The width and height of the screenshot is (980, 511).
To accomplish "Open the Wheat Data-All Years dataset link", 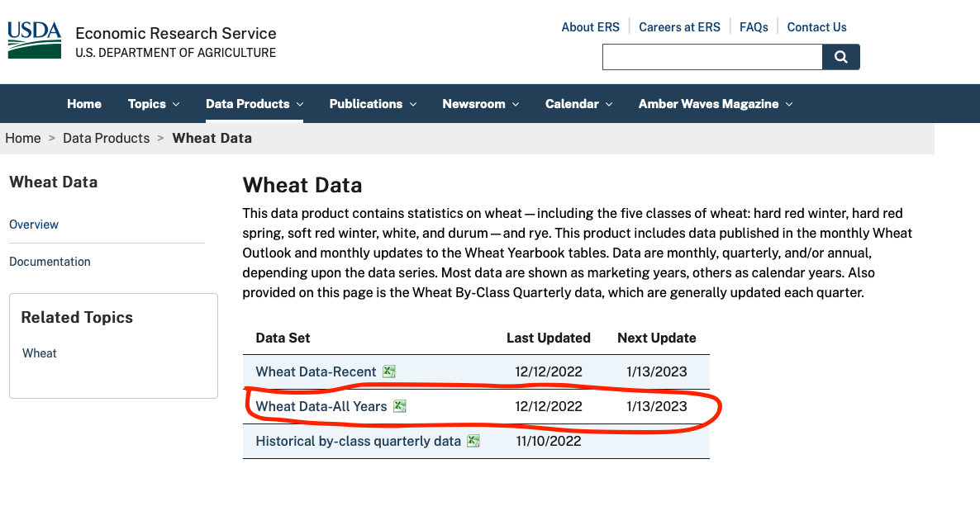I will 322,406.
